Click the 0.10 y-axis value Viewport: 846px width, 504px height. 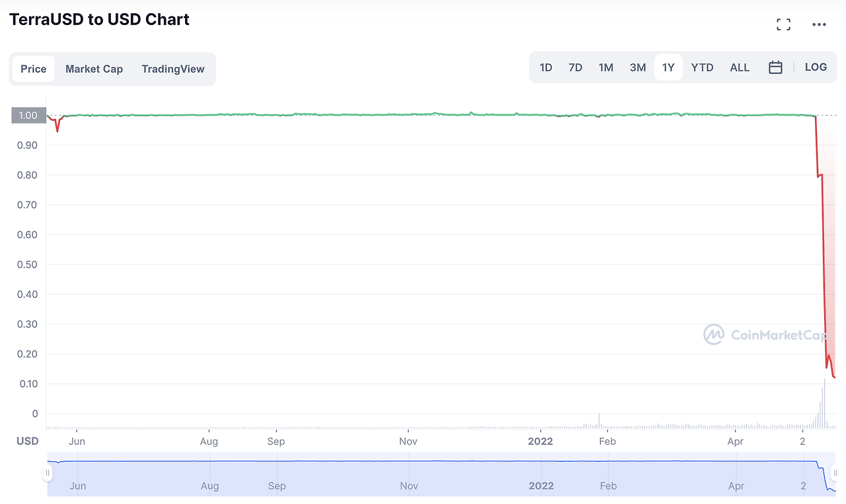point(28,384)
